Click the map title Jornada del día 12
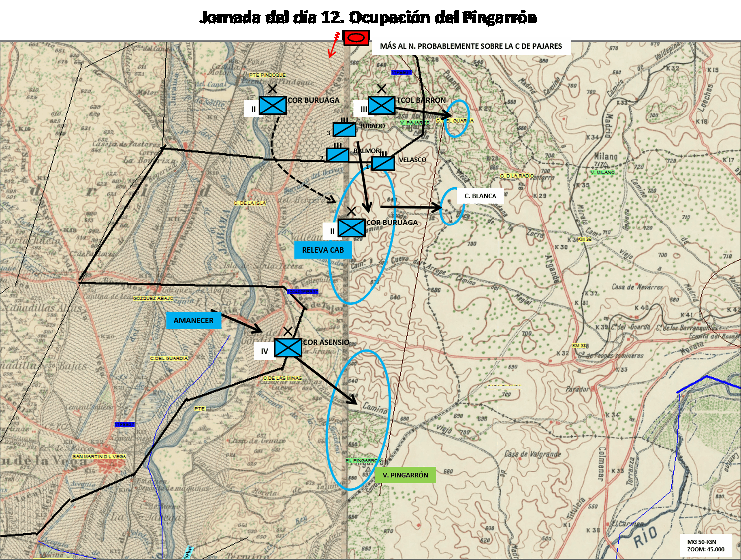Screen dimensions: 741x560 (369, 17)
